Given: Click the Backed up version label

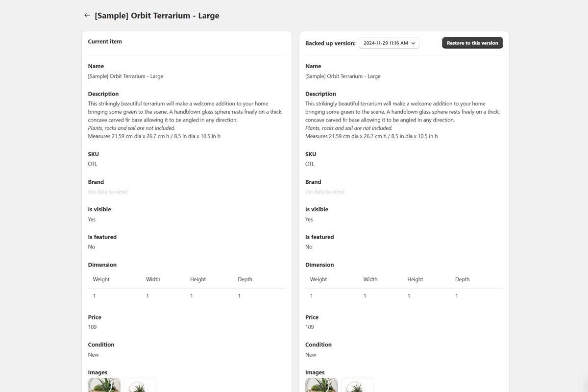Looking at the screenshot, I should click(x=330, y=43).
